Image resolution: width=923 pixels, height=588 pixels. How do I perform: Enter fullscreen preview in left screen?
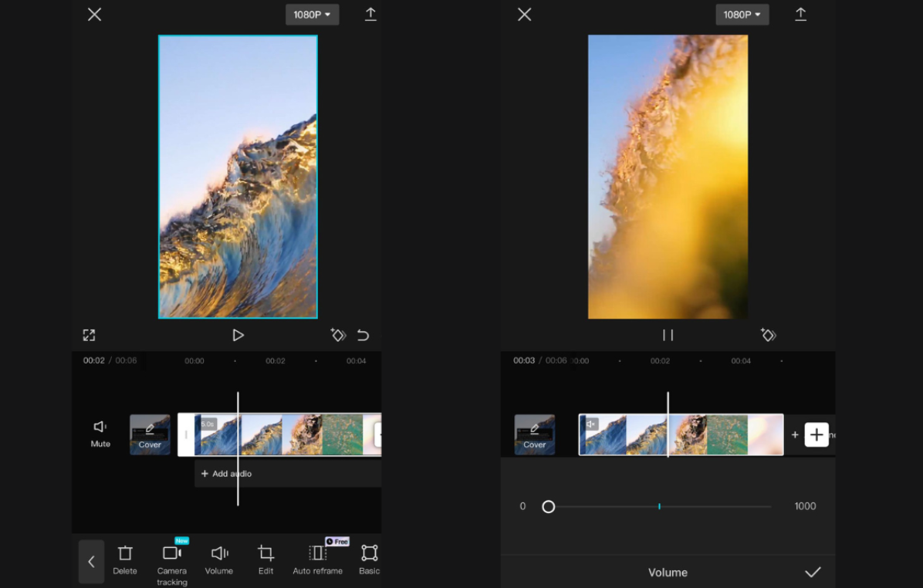pos(89,336)
